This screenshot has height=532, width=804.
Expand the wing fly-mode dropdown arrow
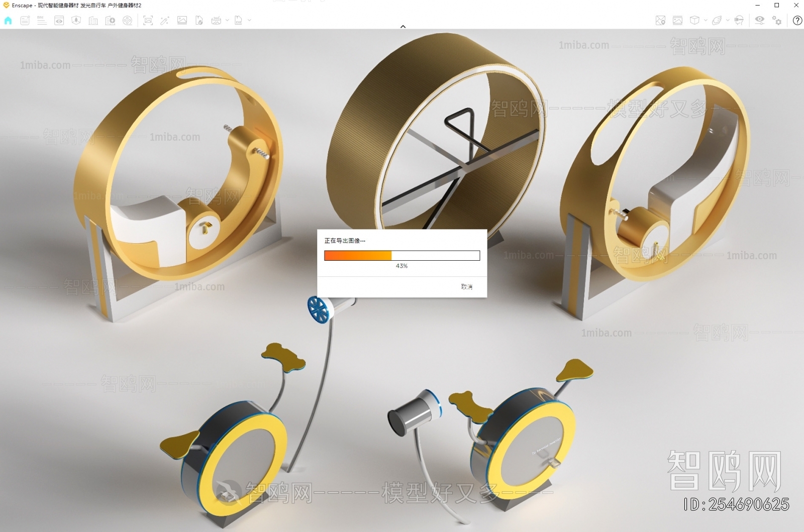point(728,21)
